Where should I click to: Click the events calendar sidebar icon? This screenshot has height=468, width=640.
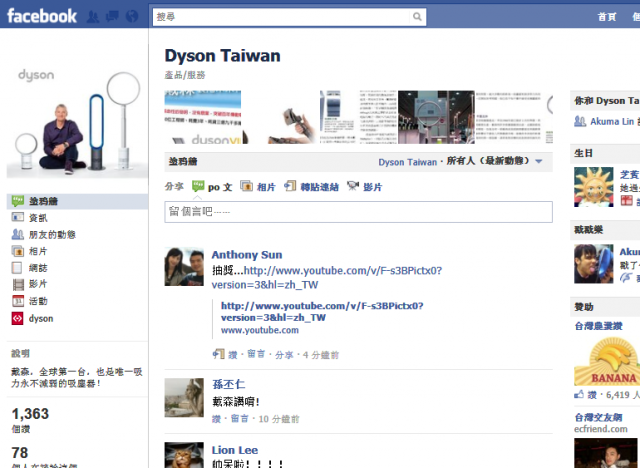pos(18,301)
